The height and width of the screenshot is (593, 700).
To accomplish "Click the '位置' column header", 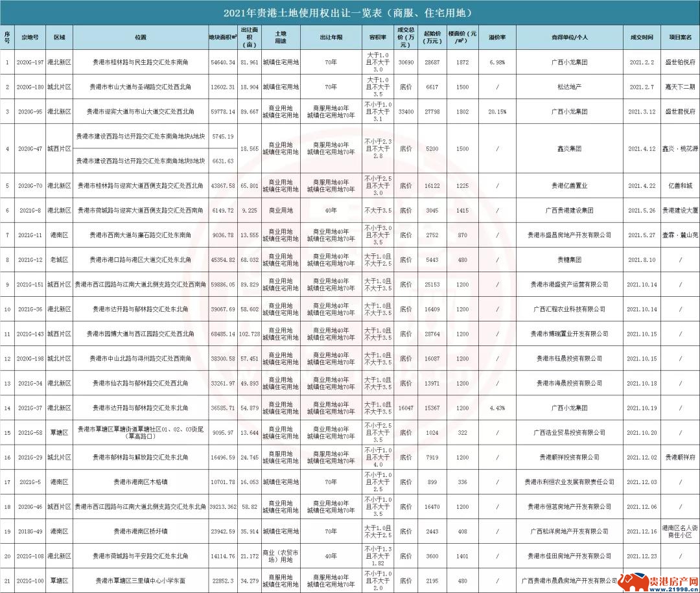I will [141, 38].
